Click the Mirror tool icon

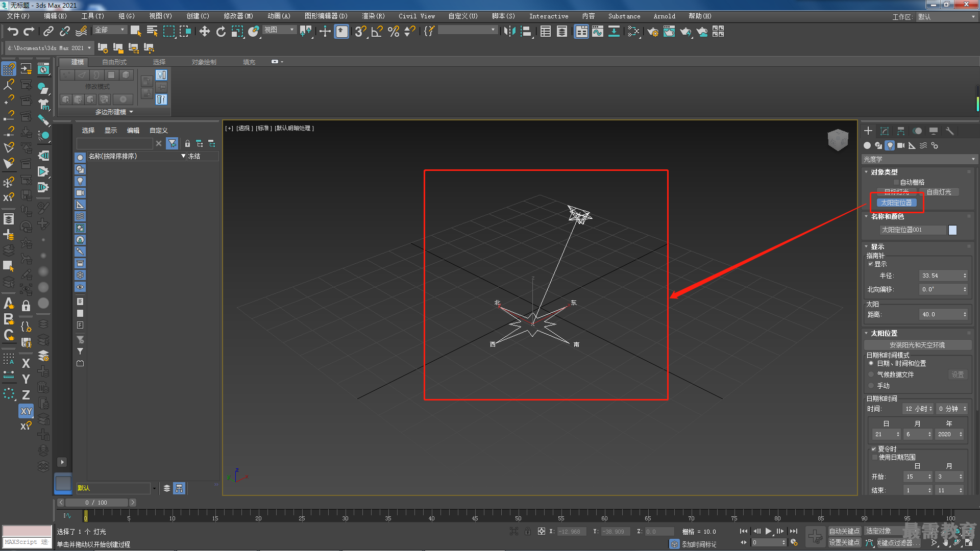click(x=509, y=32)
